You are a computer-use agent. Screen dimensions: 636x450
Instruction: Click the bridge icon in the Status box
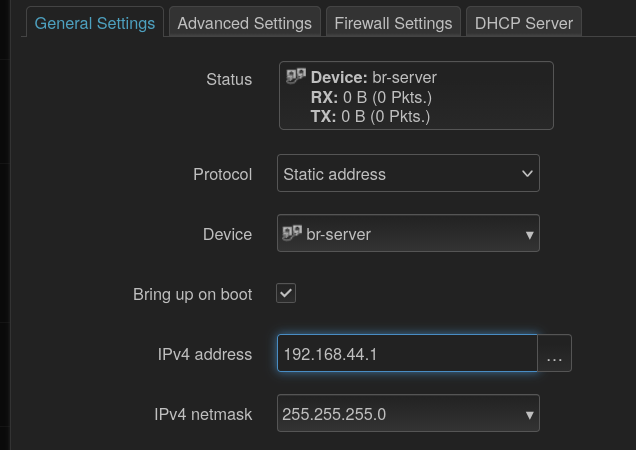tap(296, 76)
